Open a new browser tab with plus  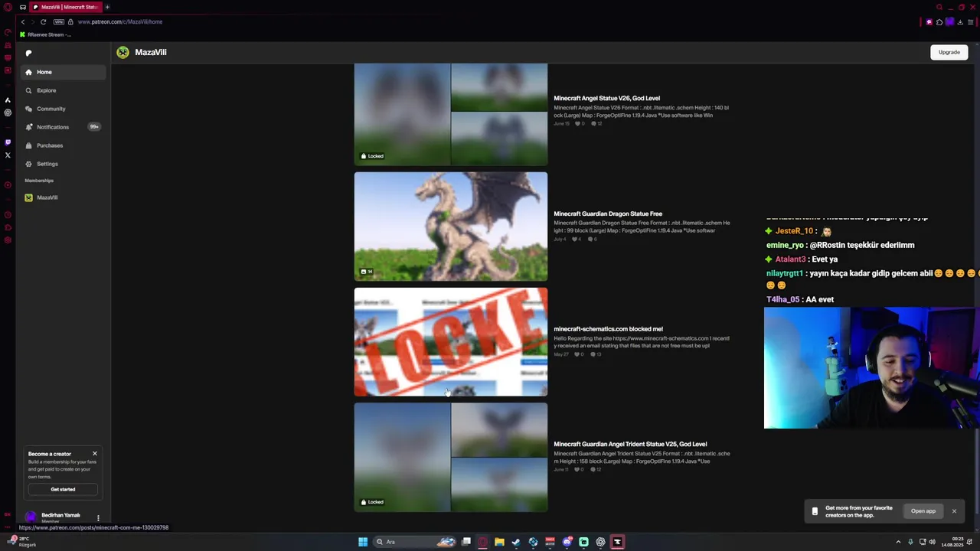107,7
